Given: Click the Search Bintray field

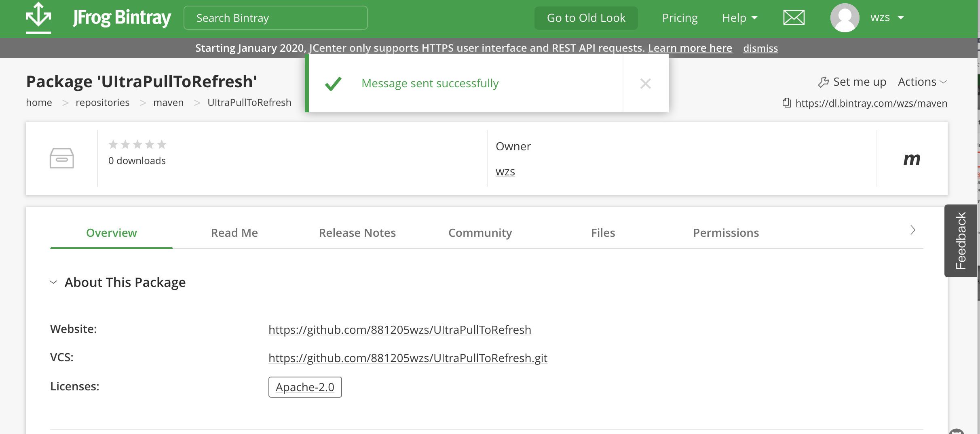Looking at the screenshot, I should (x=276, y=18).
